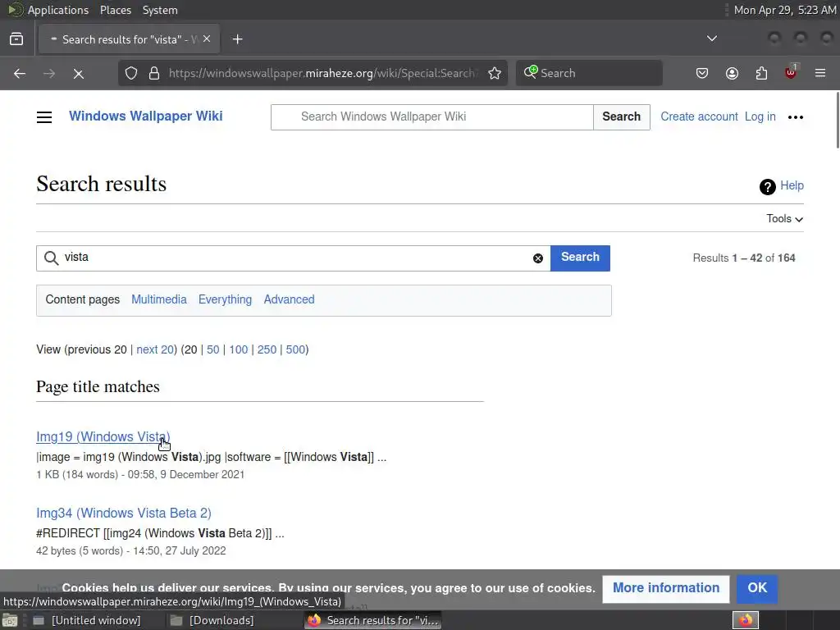Click the page vertical scrollbar

pos(837,121)
